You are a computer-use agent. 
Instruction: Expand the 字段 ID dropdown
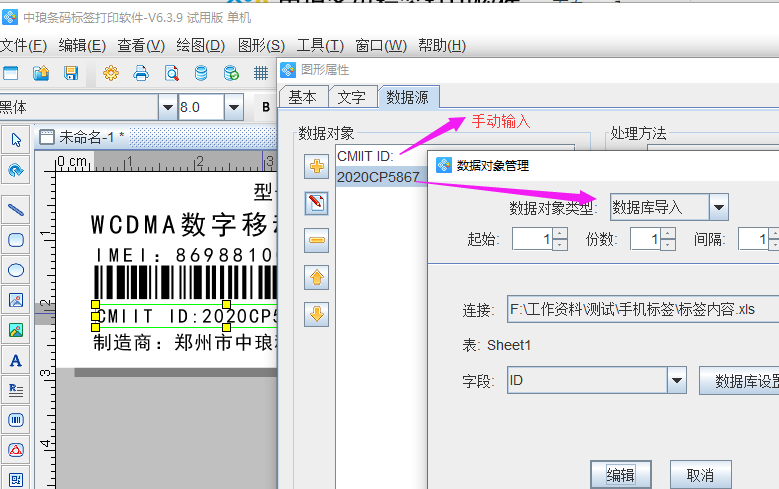pyautogui.click(x=677, y=380)
